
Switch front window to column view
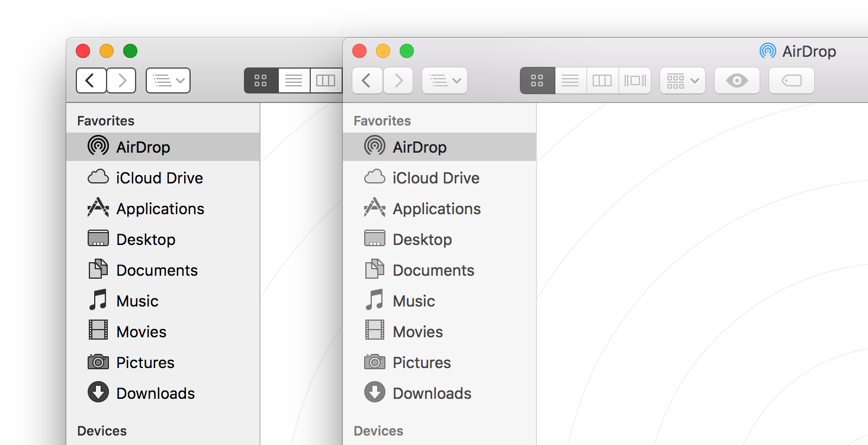tap(602, 80)
